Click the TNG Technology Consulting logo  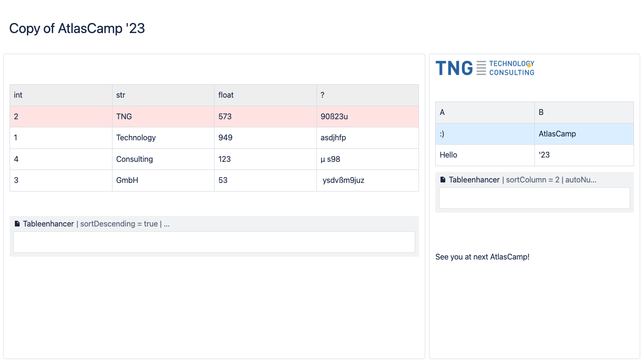tap(485, 68)
